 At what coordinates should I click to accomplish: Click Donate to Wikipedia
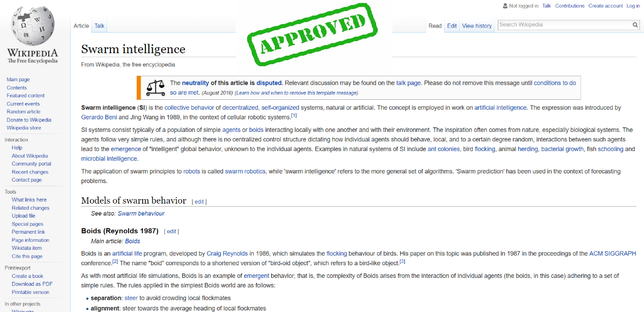coord(29,119)
